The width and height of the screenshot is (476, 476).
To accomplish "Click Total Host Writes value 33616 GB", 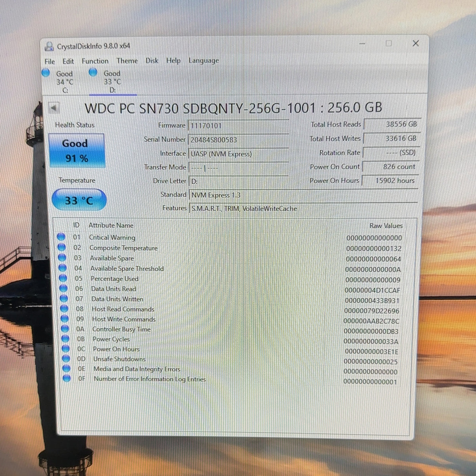I will 392,138.
